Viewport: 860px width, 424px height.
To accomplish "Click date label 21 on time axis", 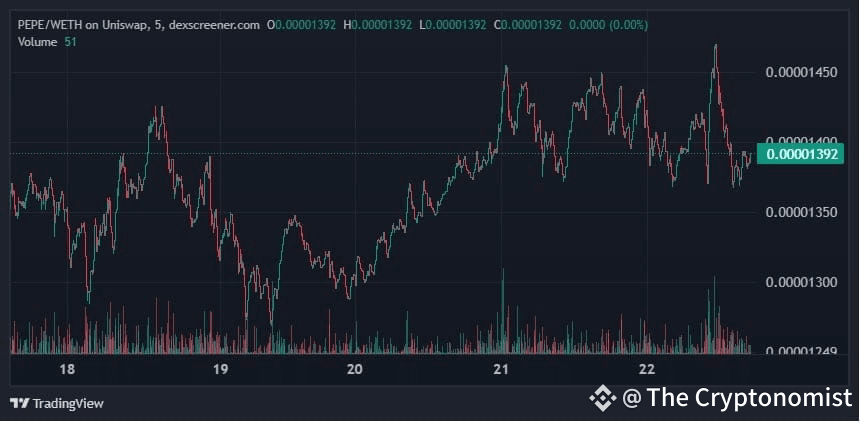I will pos(501,369).
